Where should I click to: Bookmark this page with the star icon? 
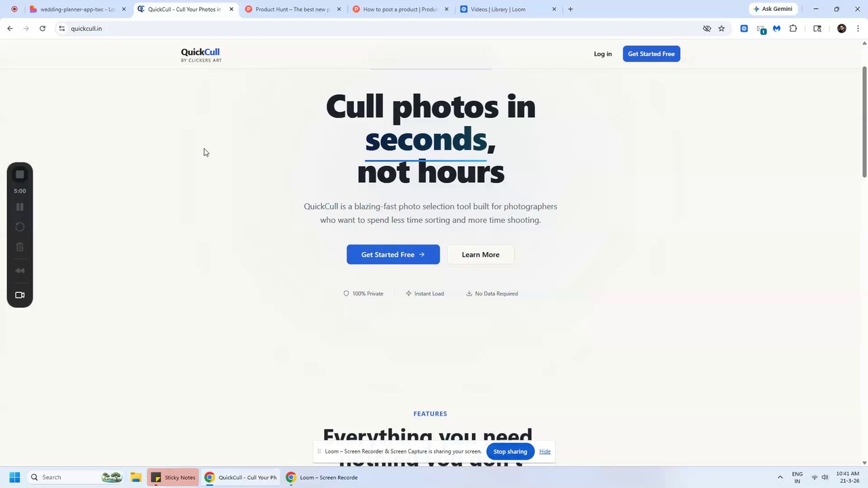click(722, 28)
